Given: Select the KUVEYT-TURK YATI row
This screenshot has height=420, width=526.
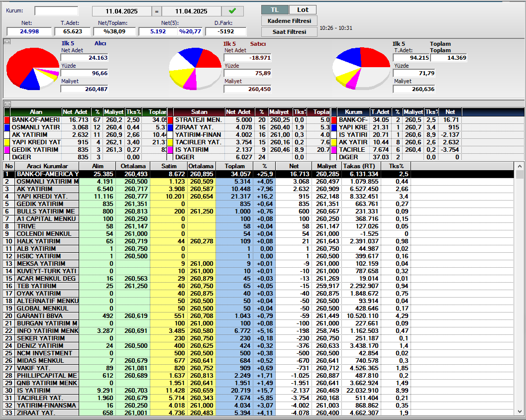Looking at the screenshot, I should [258, 271].
